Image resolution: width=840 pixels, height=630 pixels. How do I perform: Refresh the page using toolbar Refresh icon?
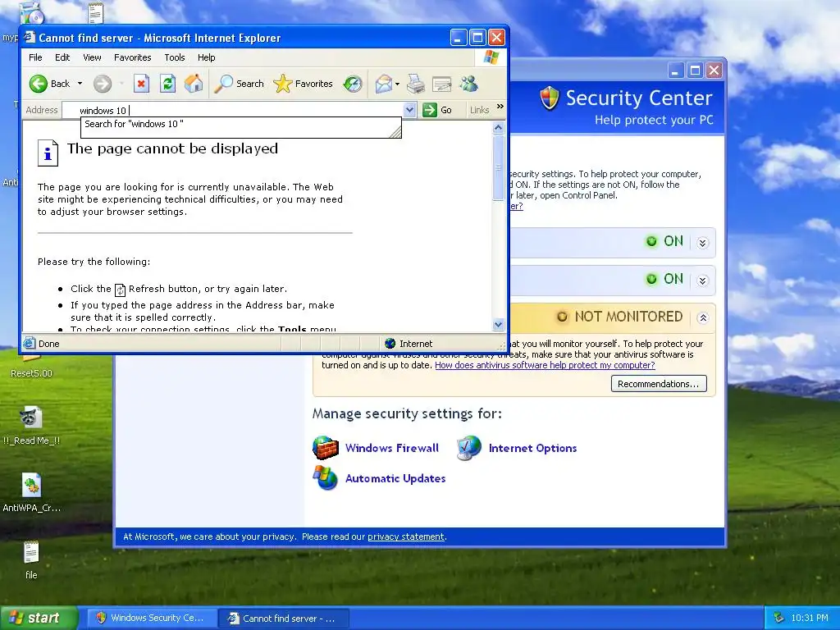click(x=167, y=84)
